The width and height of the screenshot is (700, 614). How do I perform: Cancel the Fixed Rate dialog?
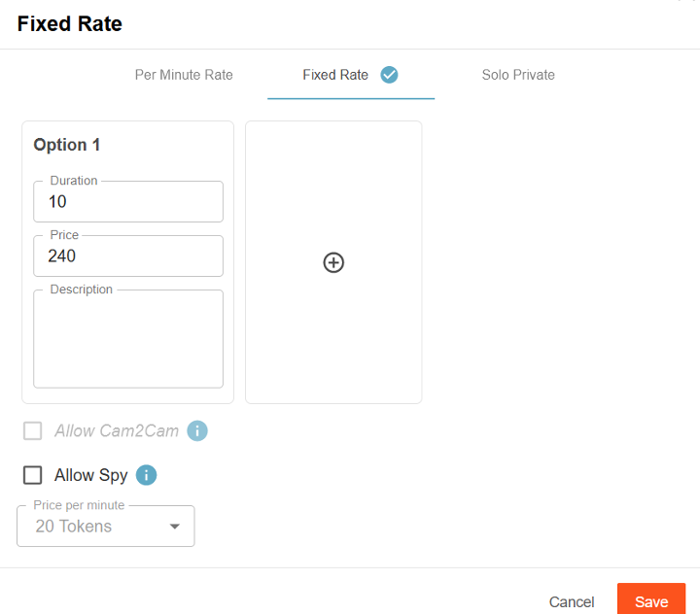click(572, 602)
